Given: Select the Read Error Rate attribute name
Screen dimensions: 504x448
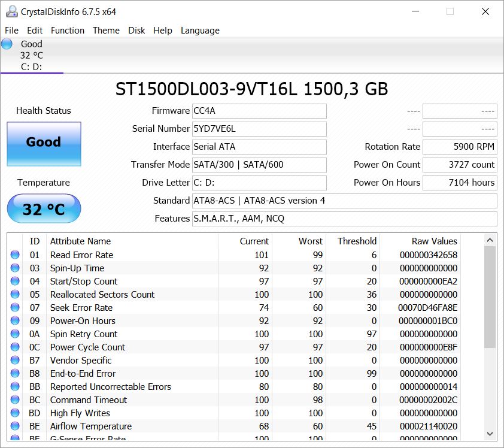Looking at the screenshot, I should (x=81, y=255).
